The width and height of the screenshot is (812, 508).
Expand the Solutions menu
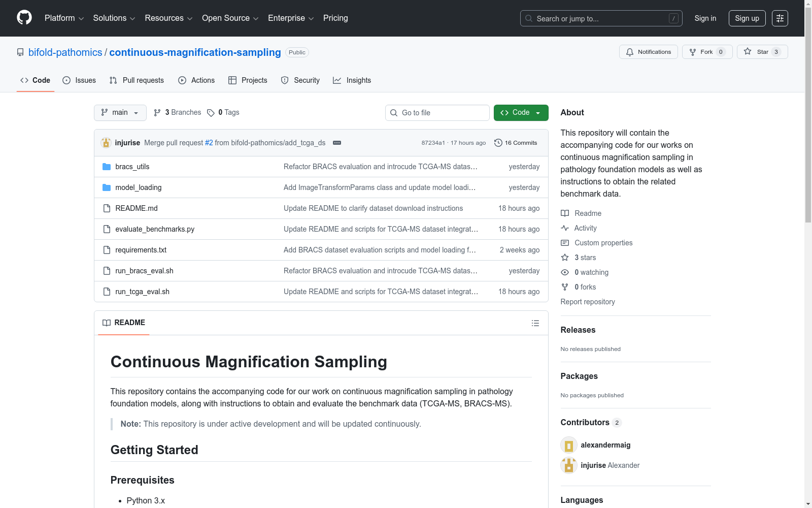point(114,18)
